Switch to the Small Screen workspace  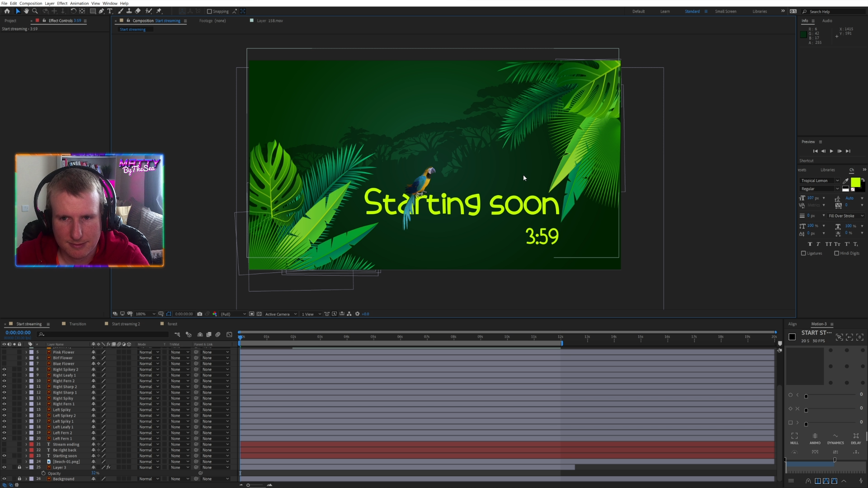tap(725, 11)
